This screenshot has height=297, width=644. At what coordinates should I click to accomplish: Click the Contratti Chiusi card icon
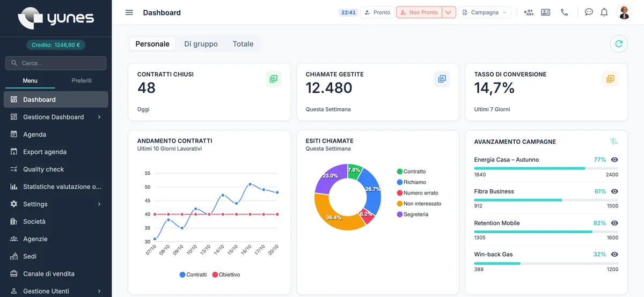(274, 79)
